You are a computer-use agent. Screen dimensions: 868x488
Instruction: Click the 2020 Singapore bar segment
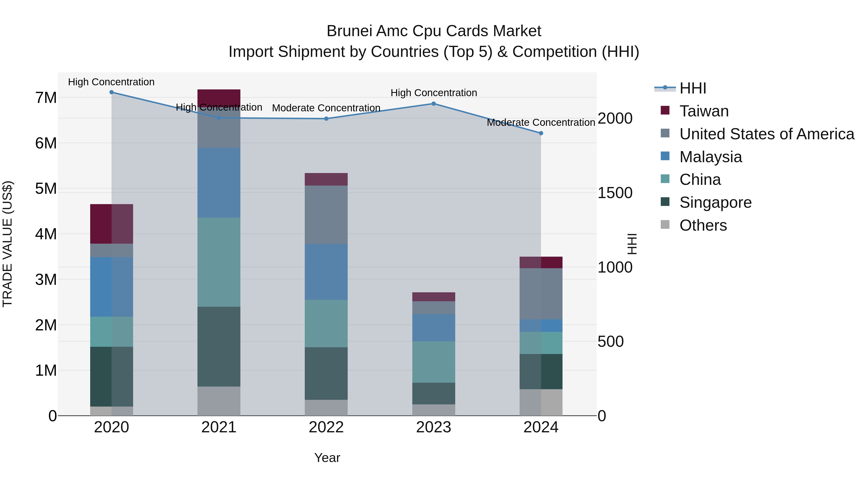click(x=112, y=376)
